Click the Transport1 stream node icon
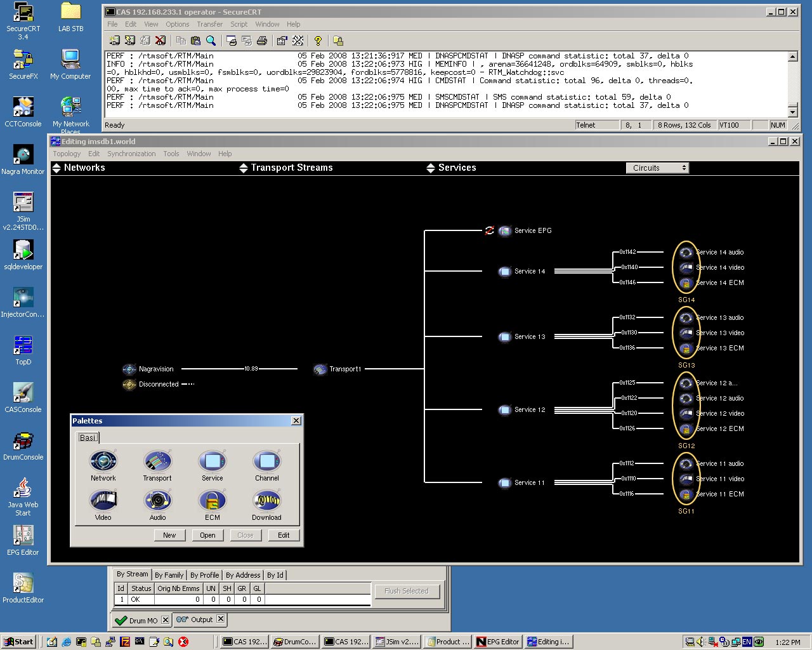 point(320,369)
